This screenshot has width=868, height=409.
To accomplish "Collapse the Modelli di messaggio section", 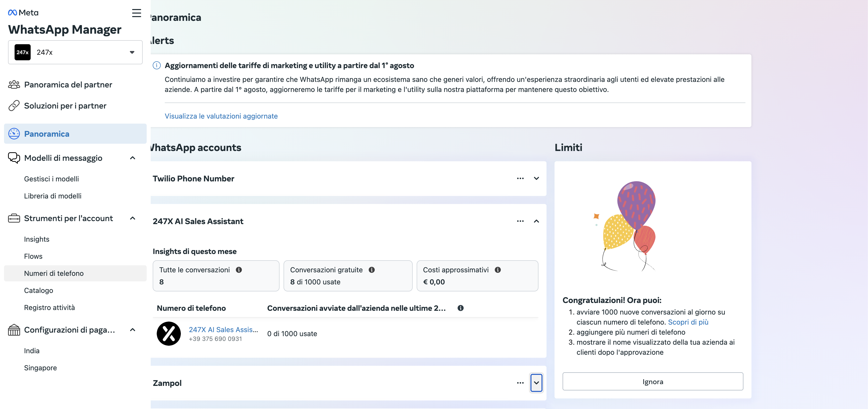I will click(x=132, y=158).
